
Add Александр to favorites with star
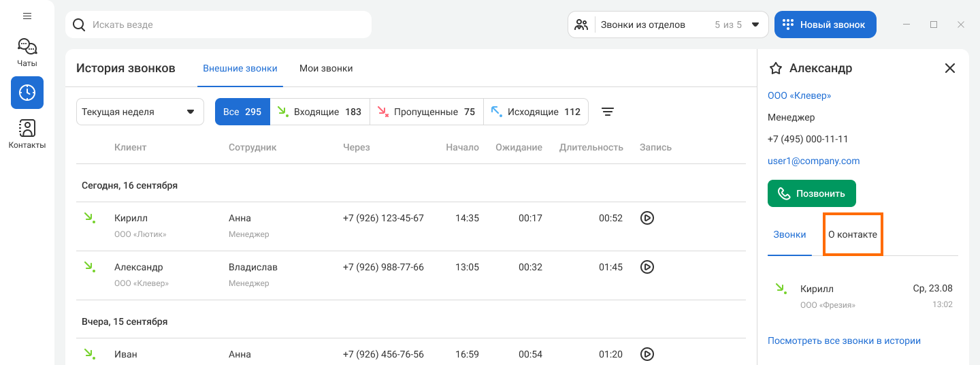tap(775, 68)
